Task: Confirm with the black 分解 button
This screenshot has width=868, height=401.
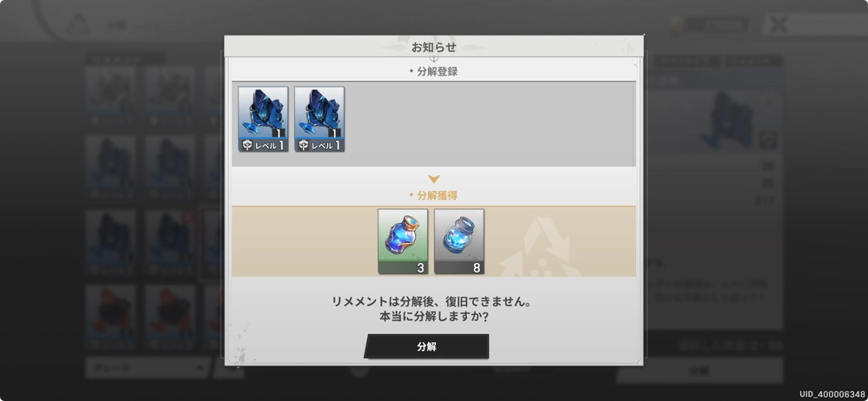Action: 426,346
